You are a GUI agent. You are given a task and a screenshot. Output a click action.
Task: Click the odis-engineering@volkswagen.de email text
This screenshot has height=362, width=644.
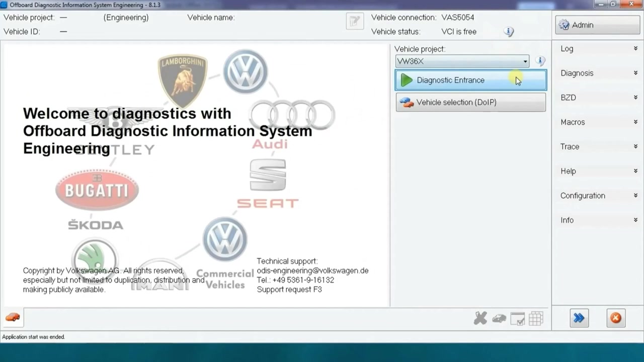pyautogui.click(x=312, y=270)
